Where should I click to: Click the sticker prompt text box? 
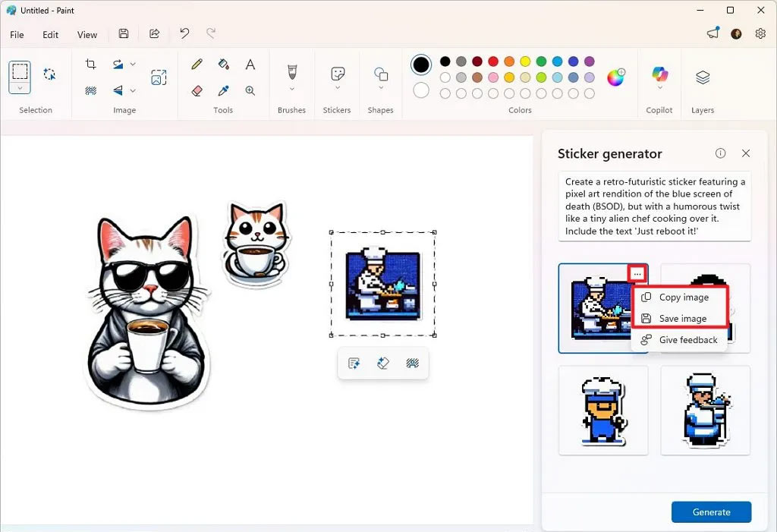(654, 206)
